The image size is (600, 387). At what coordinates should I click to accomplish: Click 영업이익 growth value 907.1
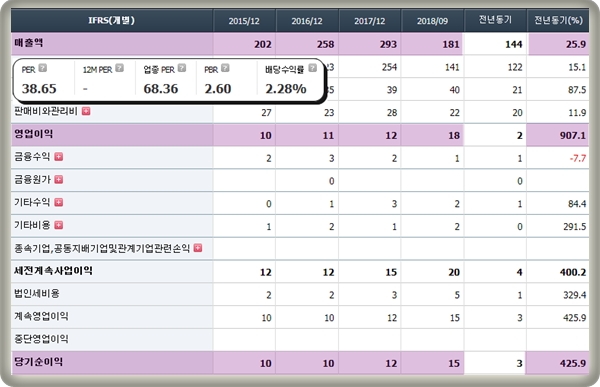click(573, 135)
